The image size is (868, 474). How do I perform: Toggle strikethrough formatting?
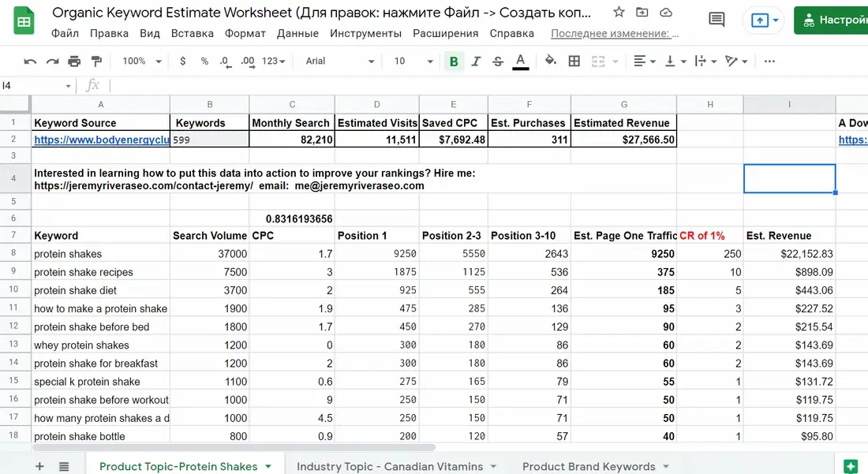pos(498,62)
